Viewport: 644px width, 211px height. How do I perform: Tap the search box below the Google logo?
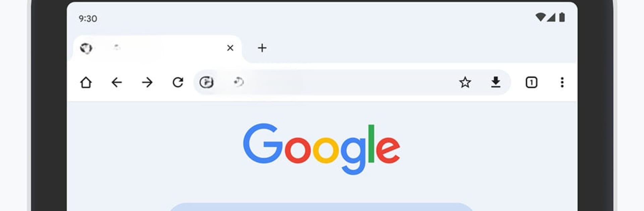pos(321,207)
